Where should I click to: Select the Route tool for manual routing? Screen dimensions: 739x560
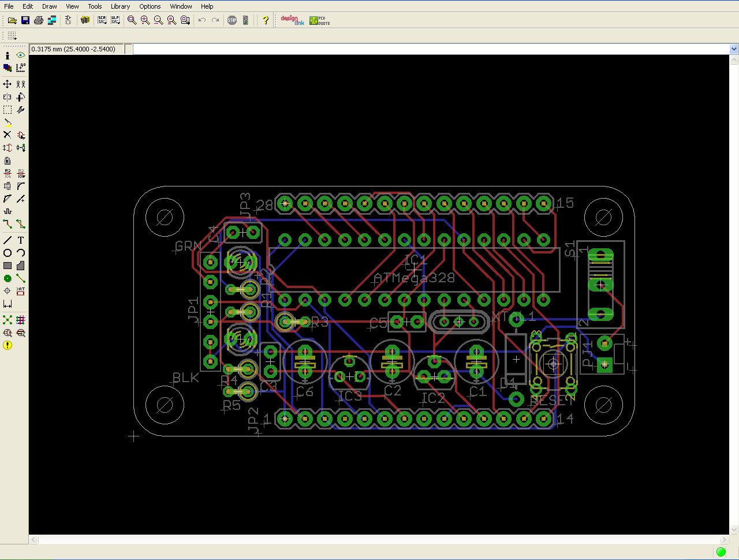point(6,223)
